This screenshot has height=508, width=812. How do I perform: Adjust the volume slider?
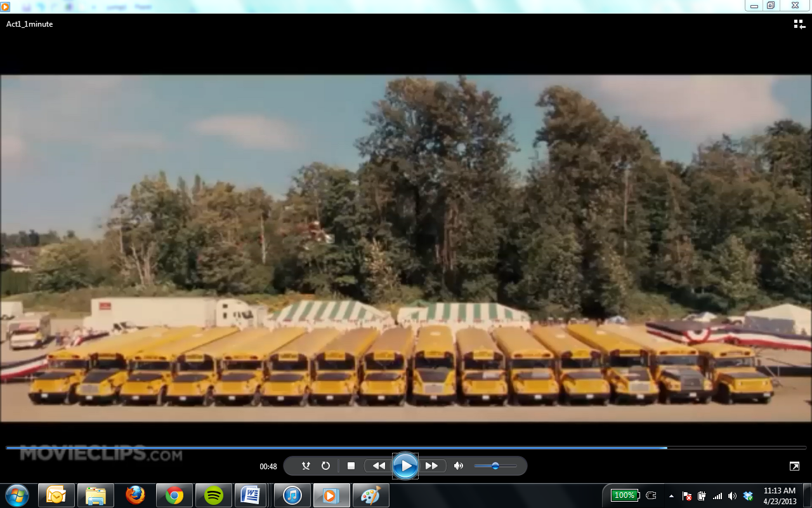coord(495,466)
